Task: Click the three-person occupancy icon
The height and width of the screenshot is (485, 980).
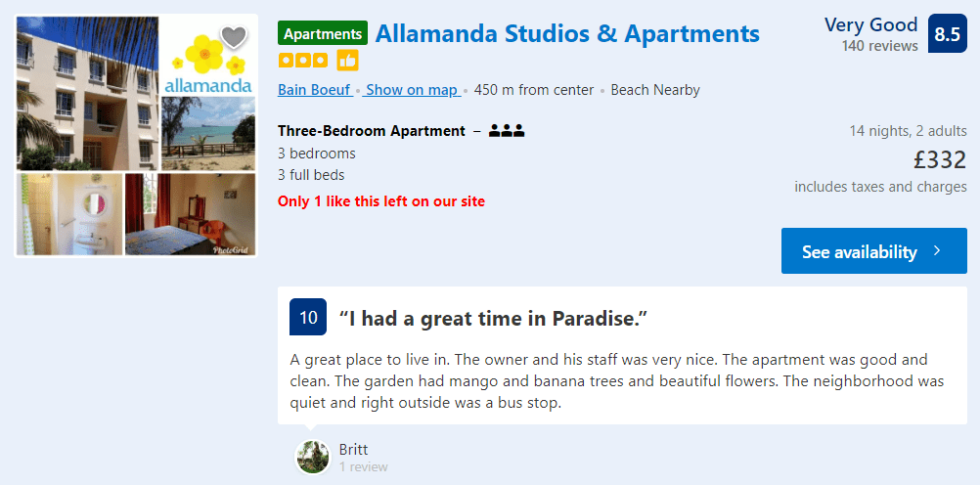Action: [507, 131]
